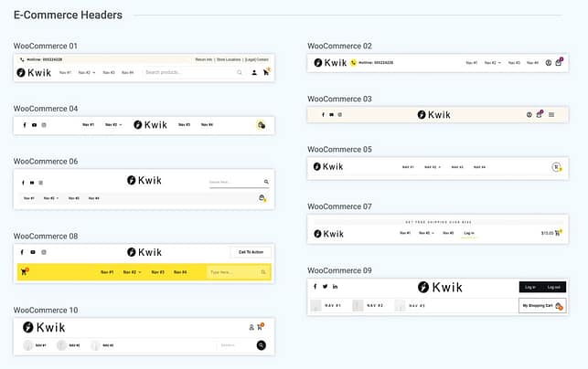Click the Kwik logo in WooCommerce 10 header
The width and height of the screenshot is (588, 369).
pyautogui.click(x=44, y=327)
